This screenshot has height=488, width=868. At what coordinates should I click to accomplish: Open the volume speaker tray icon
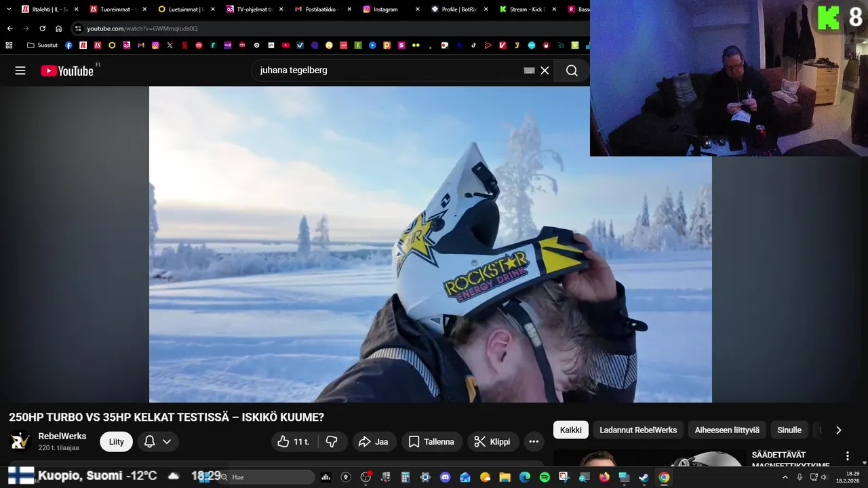(825, 477)
